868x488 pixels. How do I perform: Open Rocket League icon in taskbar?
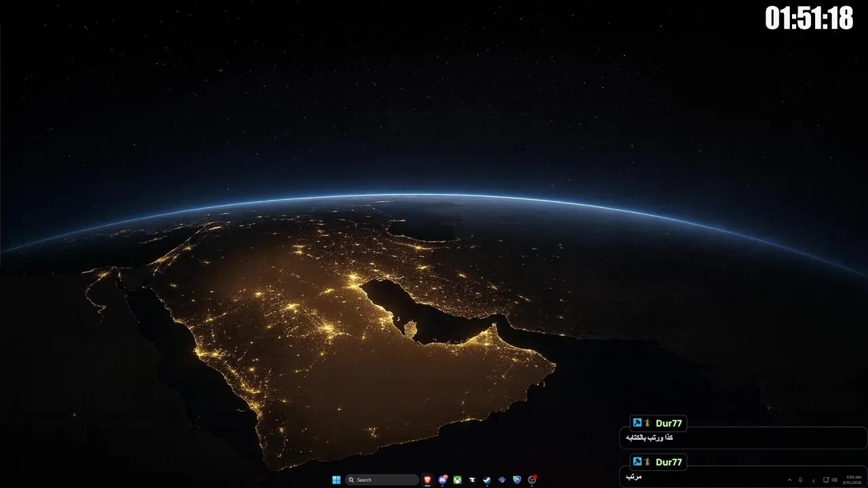(x=517, y=479)
